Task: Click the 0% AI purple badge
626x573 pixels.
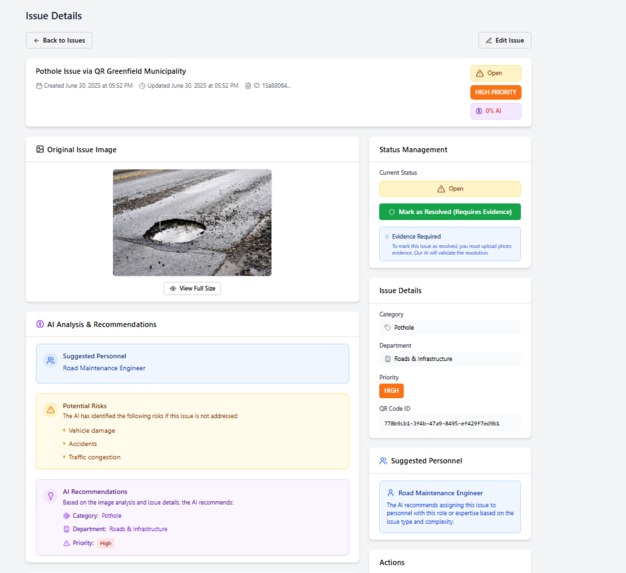Action: pyautogui.click(x=495, y=111)
